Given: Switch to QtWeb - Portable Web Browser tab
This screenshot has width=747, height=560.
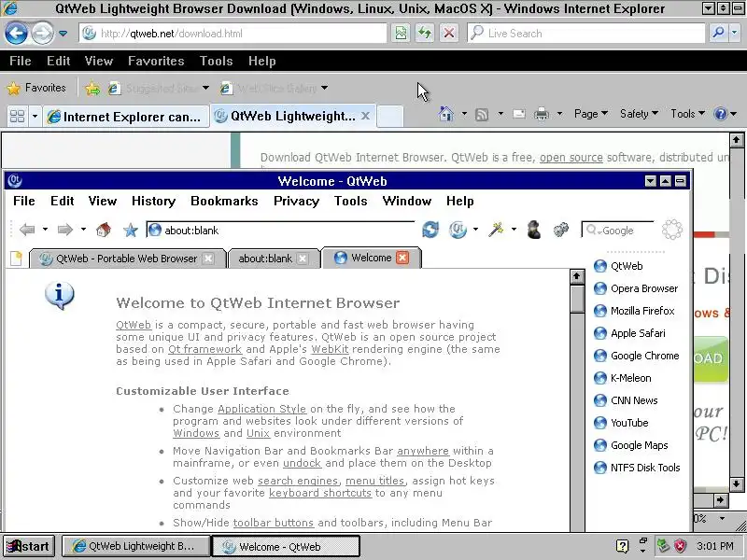Looking at the screenshot, I should pyautogui.click(x=127, y=259).
